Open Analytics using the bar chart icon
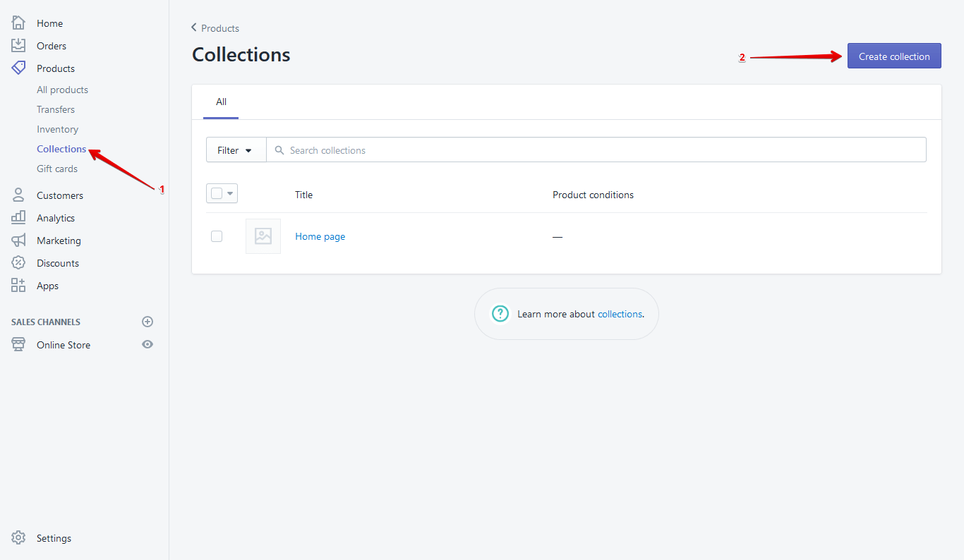 point(18,218)
